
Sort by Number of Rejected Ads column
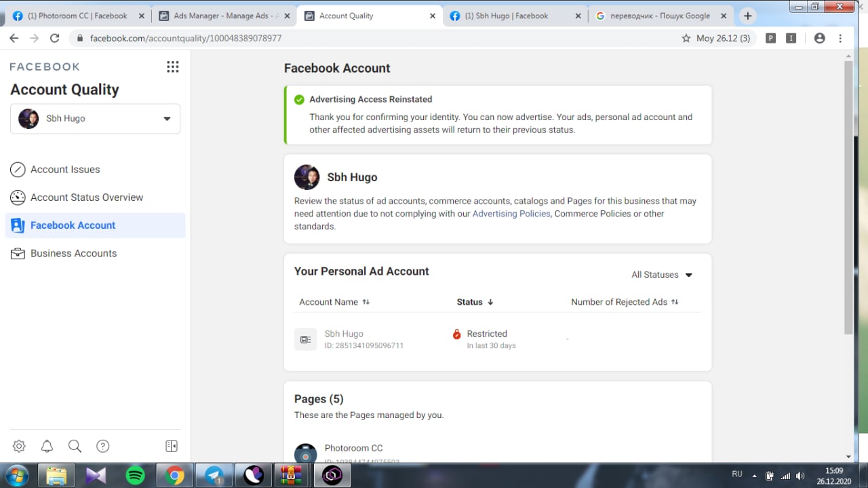[x=625, y=302]
